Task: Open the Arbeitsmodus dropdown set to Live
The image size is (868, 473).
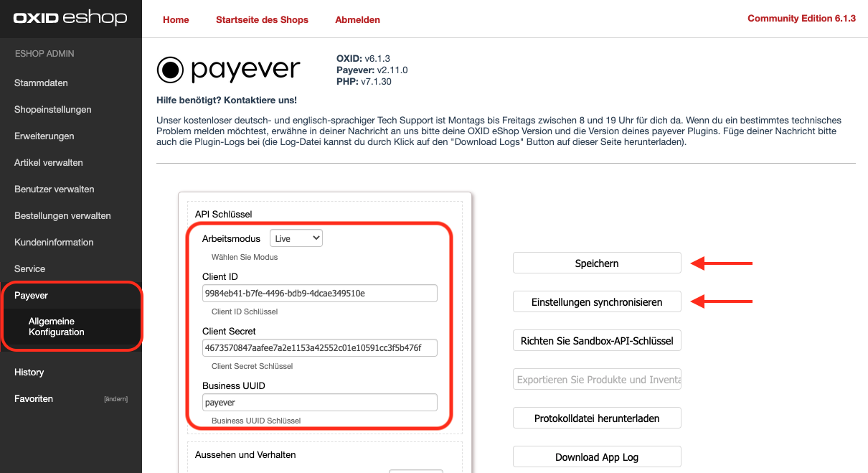Action: [x=296, y=238]
